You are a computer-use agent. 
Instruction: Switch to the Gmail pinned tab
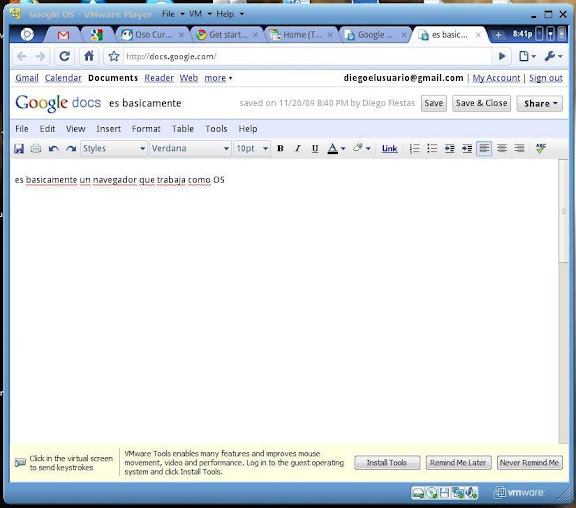(63, 35)
